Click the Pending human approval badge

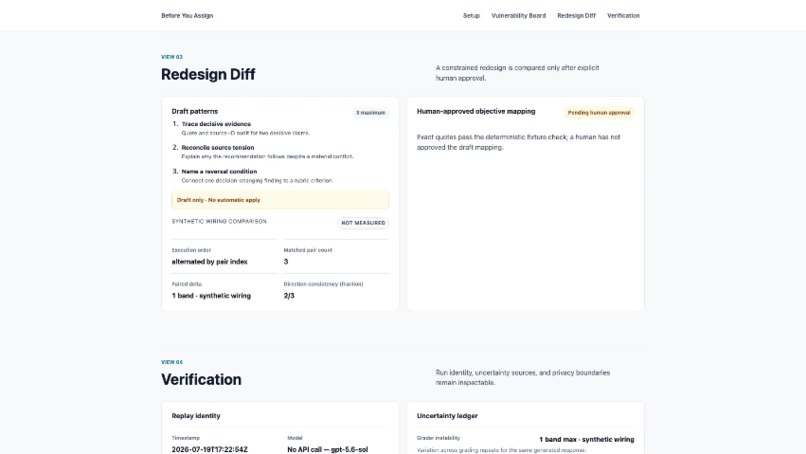click(599, 113)
